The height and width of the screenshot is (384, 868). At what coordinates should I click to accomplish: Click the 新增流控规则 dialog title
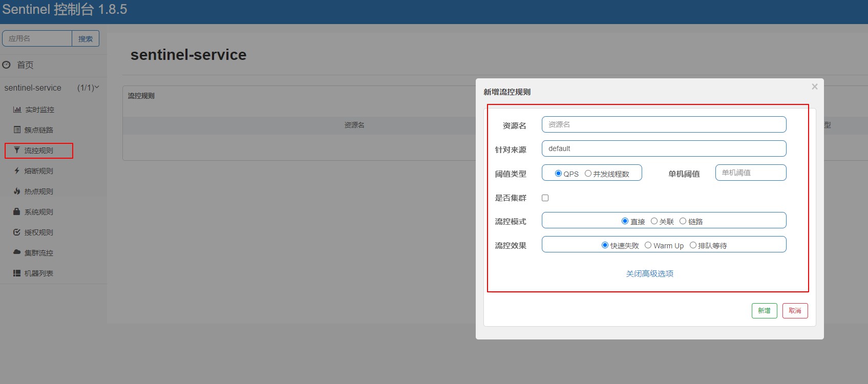[x=507, y=92]
